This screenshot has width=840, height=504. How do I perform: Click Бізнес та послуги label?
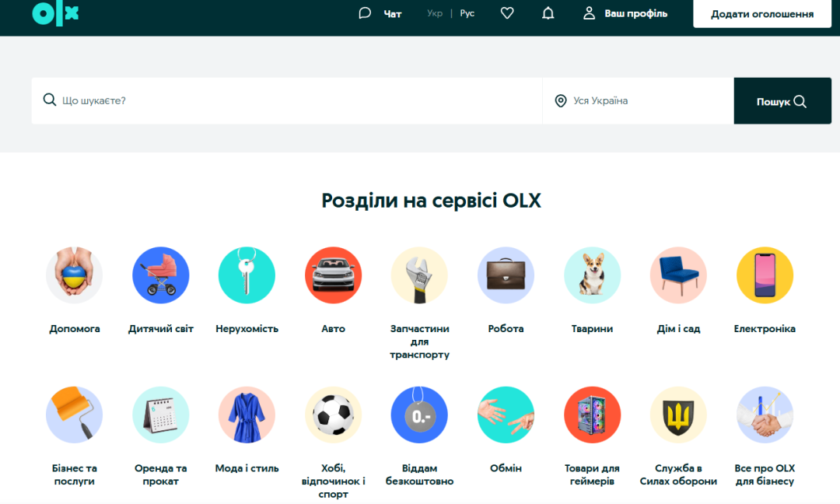pos(75,474)
